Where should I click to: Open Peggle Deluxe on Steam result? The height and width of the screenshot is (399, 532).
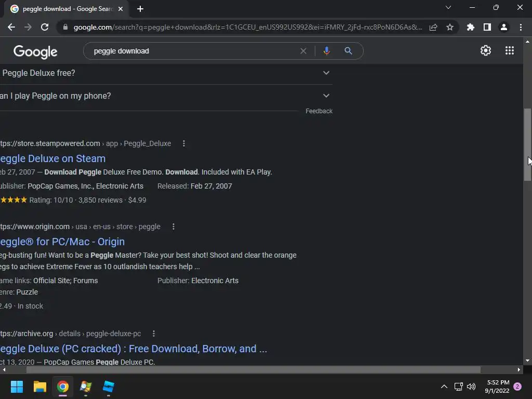click(x=52, y=159)
